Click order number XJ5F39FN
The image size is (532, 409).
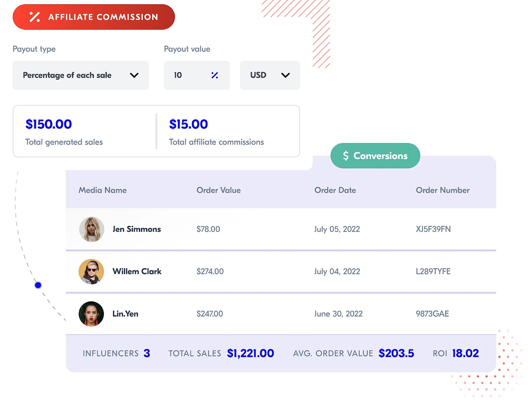[433, 229]
